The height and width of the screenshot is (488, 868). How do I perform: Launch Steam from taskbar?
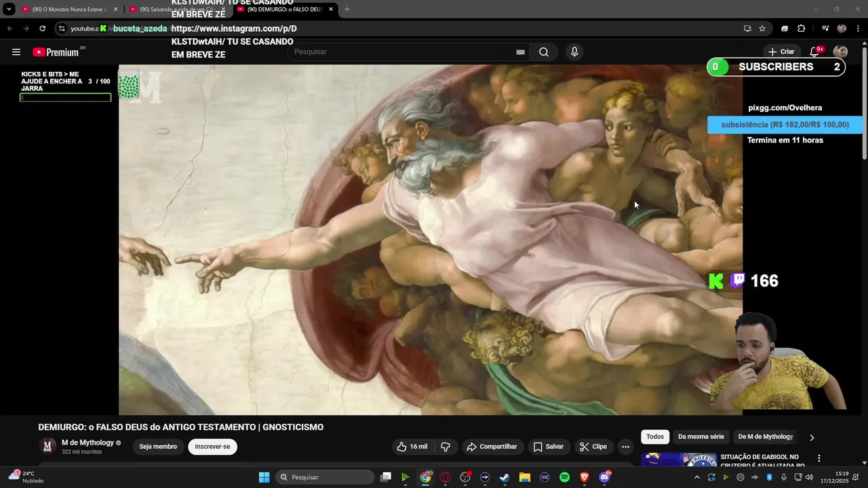[x=505, y=477]
